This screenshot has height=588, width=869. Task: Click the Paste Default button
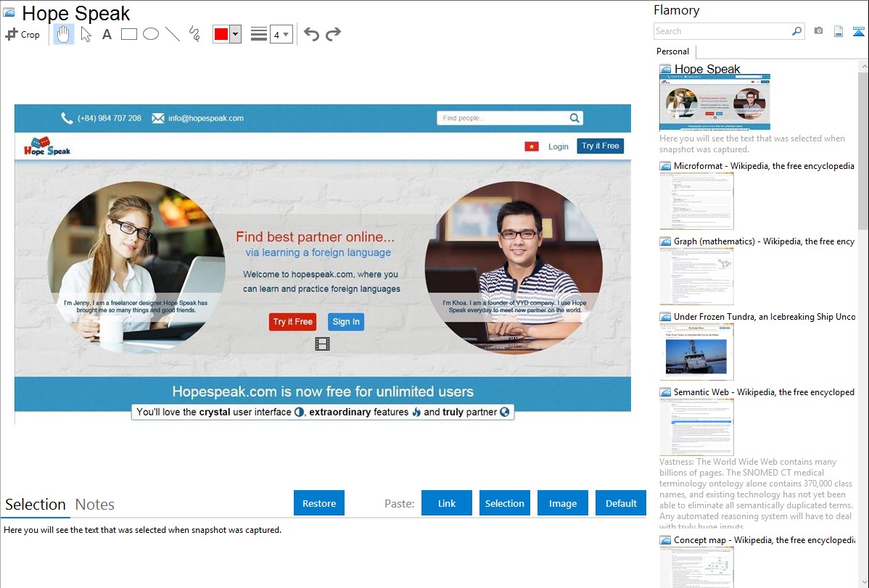621,503
